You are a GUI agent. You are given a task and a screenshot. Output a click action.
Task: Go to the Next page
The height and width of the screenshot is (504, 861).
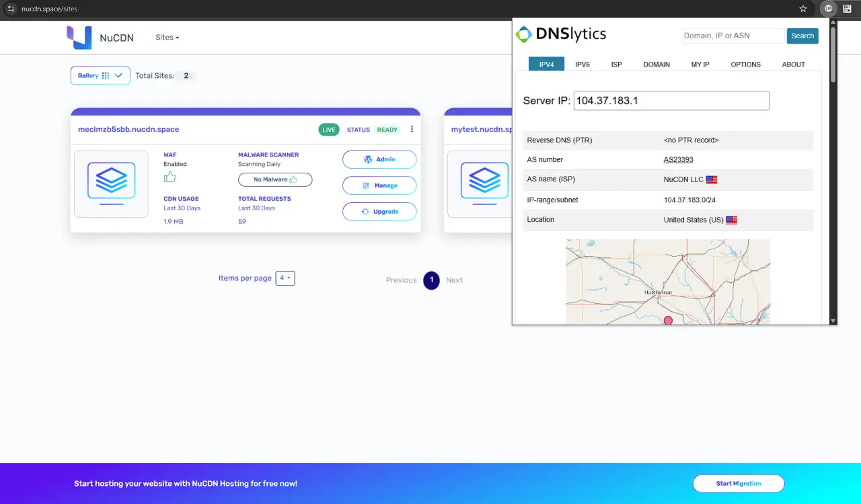[x=454, y=280]
